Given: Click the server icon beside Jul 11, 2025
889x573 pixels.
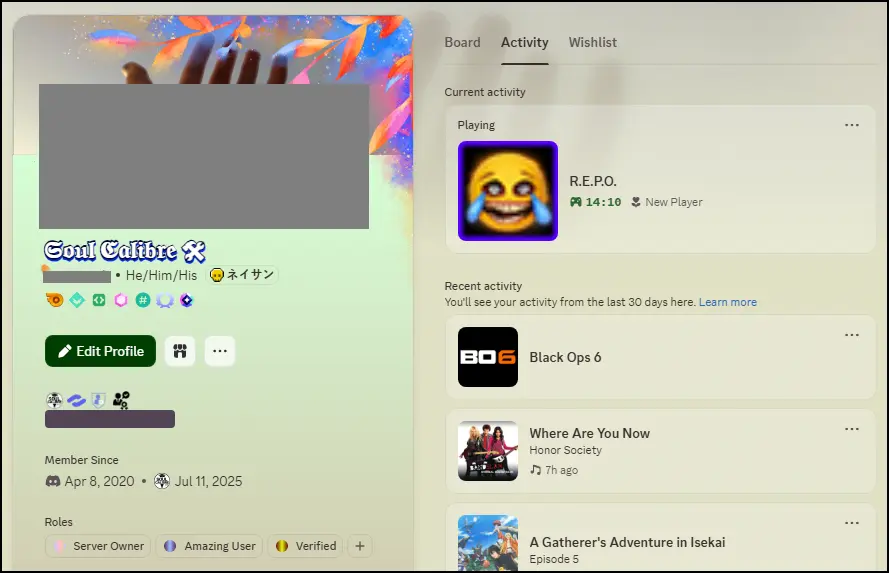Looking at the screenshot, I should (162, 481).
